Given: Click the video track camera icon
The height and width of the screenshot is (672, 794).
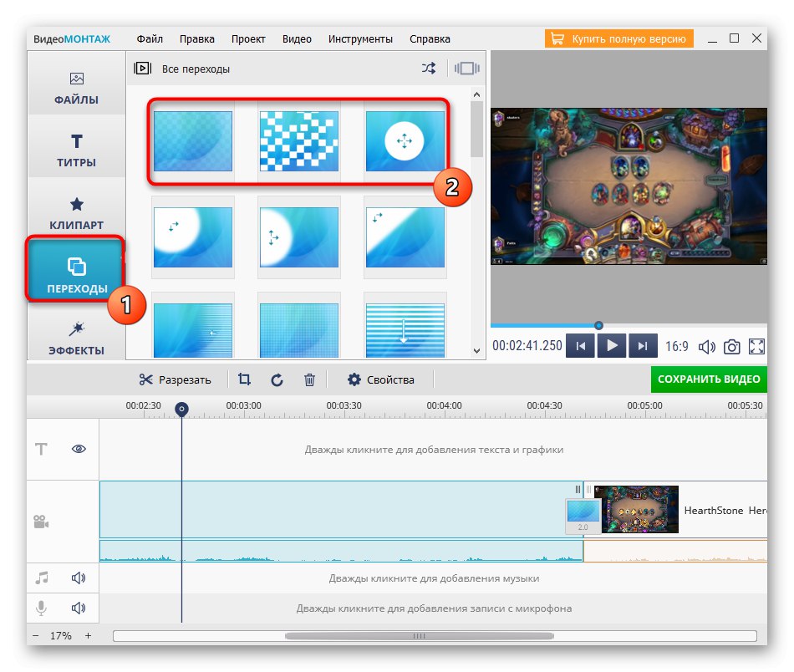Looking at the screenshot, I should pyautogui.click(x=41, y=522).
